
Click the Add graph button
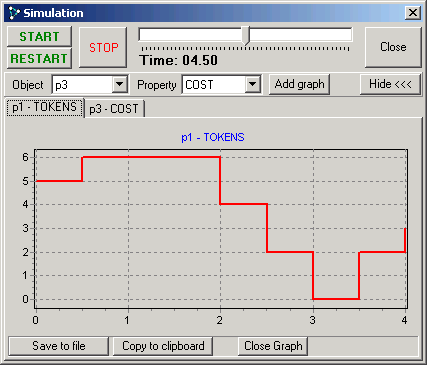tap(299, 84)
